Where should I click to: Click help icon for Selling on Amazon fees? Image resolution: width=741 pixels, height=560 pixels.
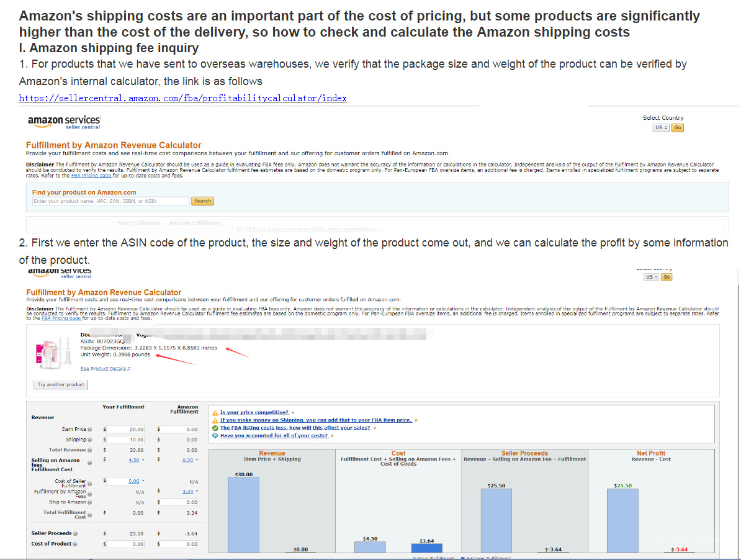[x=90, y=463]
